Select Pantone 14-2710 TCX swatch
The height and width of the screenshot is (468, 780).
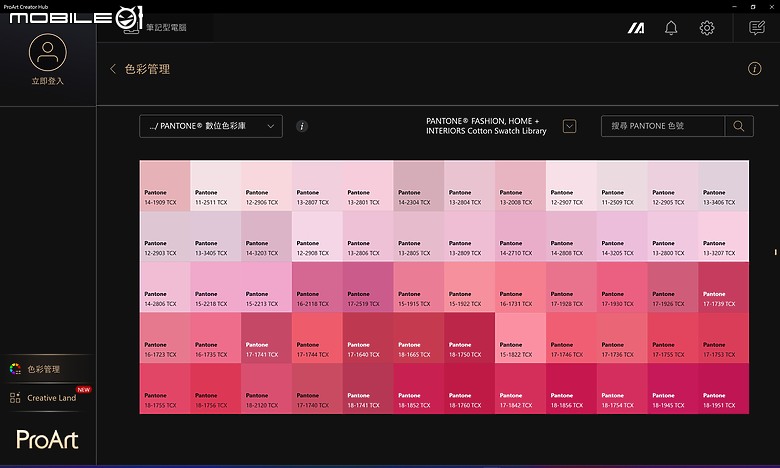[520, 236]
